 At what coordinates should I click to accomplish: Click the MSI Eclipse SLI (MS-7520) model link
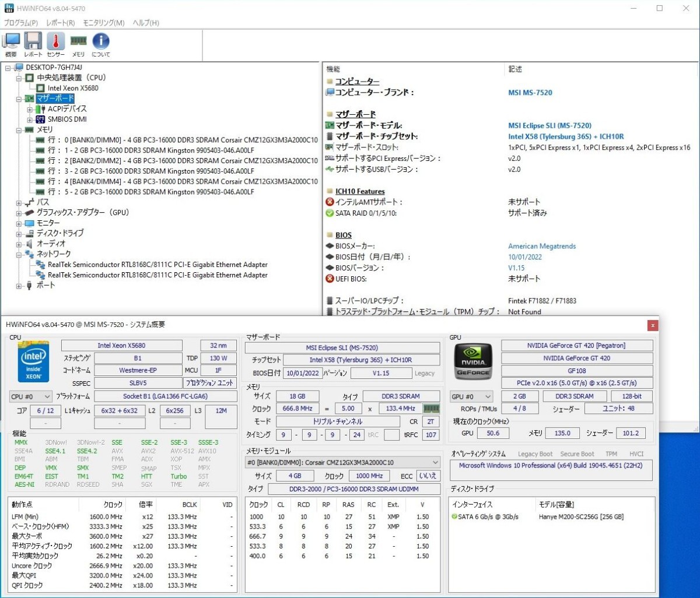click(x=550, y=125)
